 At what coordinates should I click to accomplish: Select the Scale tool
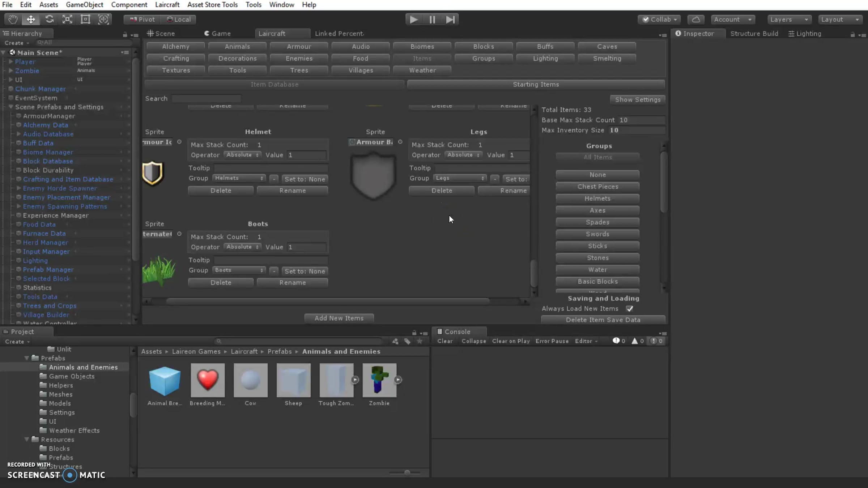point(67,20)
